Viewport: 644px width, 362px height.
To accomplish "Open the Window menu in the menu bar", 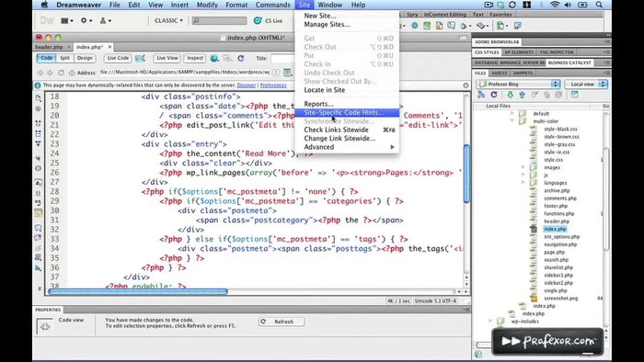I will click(329, 5).
